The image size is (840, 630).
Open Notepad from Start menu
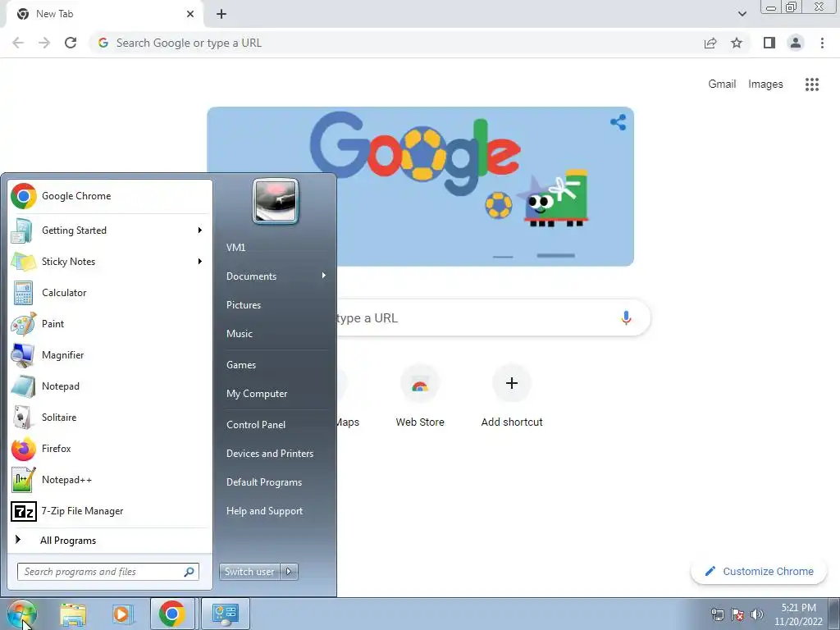(x=110, y=386)
